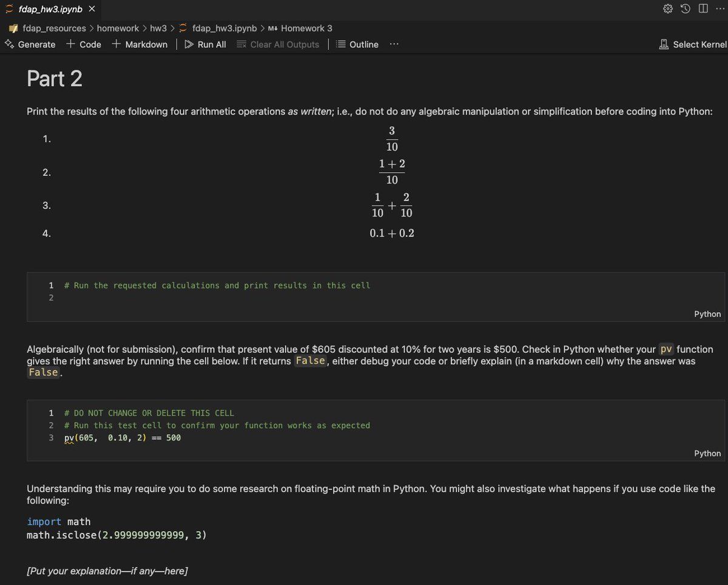Open notebook toolbar overflow ellipsis menu
Image resolution: width=728 pixels, height=585 pixels.
pyautogui.click(x=394, y=44)
